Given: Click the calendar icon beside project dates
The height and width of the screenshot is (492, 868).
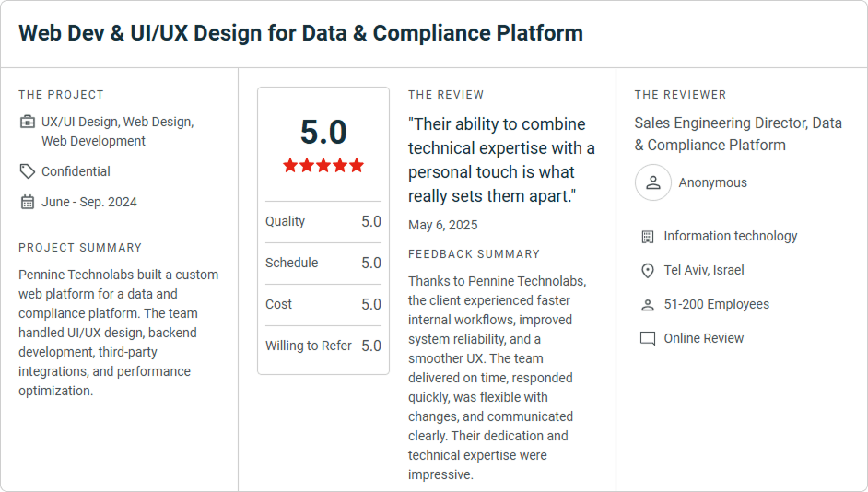Looking at the screenshot, I should tap(28, 202).
